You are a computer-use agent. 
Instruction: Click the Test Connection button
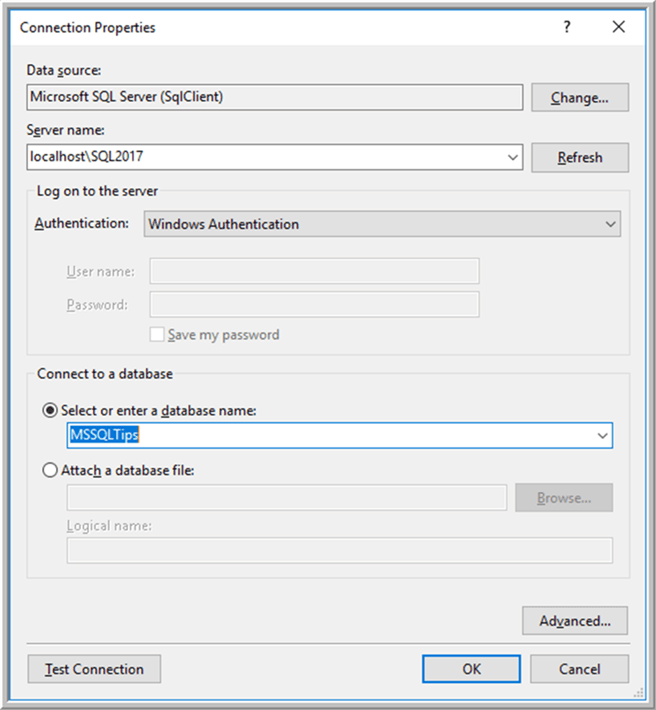click(94, 669)
